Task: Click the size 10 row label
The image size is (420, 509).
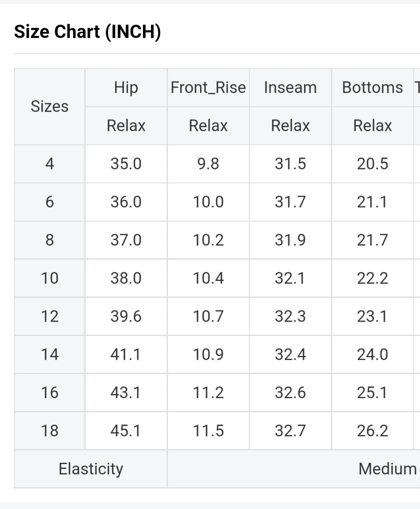Action: (49, 278)
